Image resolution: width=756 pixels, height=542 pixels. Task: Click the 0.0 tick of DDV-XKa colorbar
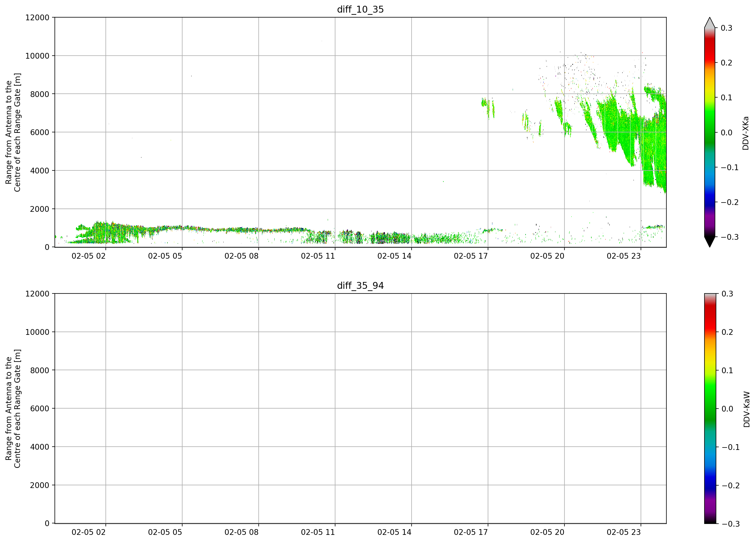(726, 133)
